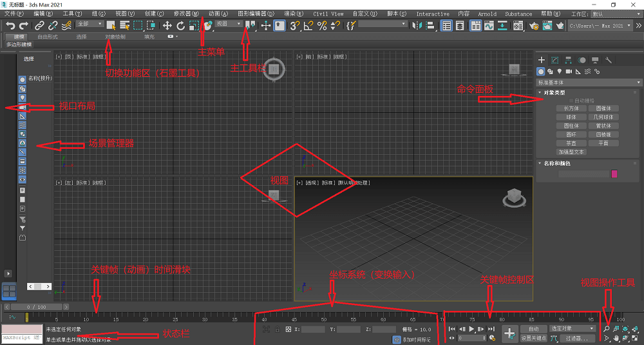Toggle the Percent Snap button

point(322,26)
